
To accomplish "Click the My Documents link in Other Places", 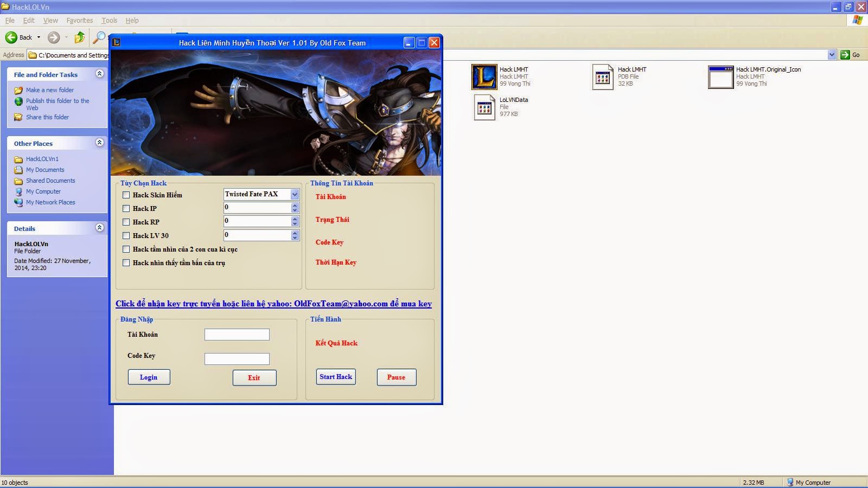I will [x=45, y=170].
